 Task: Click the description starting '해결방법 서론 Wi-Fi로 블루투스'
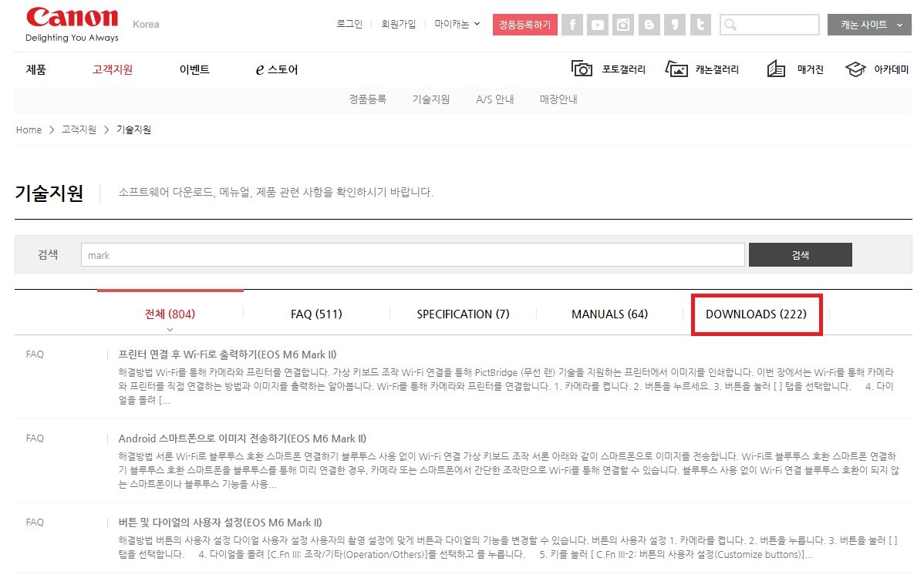tap(508, 470)
